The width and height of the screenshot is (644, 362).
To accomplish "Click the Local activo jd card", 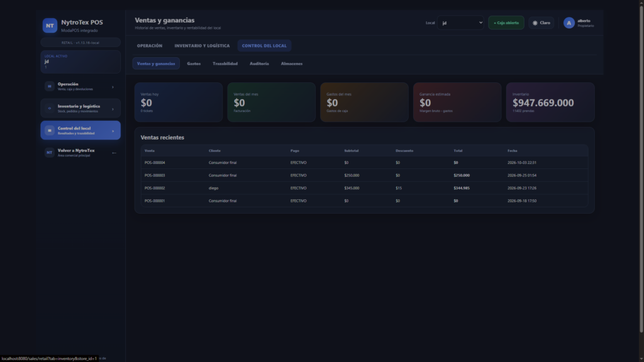I will pyautogui.click(x=80, y=62).
